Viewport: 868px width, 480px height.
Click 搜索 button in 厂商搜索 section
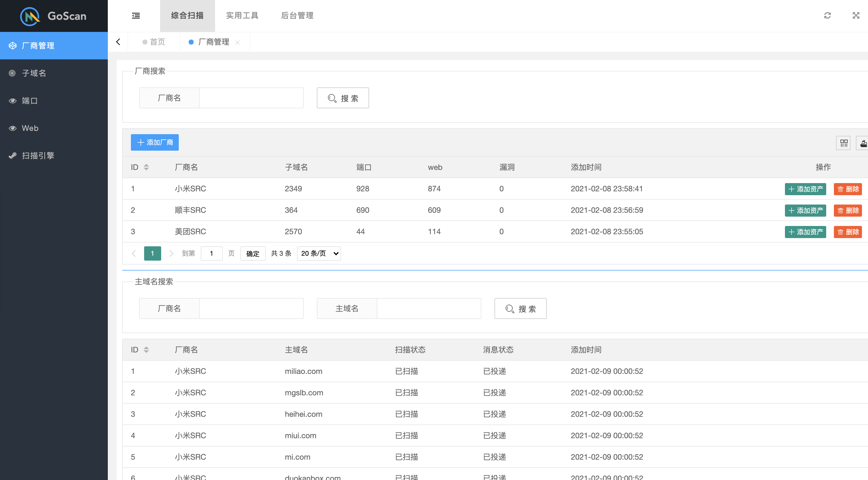coord(343,98)
